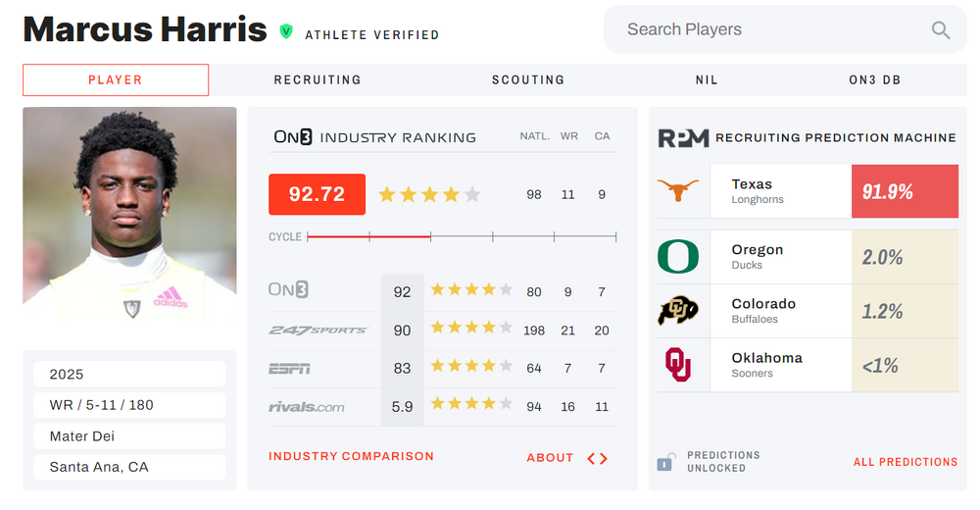Open the Scouting tab
The width and height of the screenshot is (980, 510).
coord(528,80)
